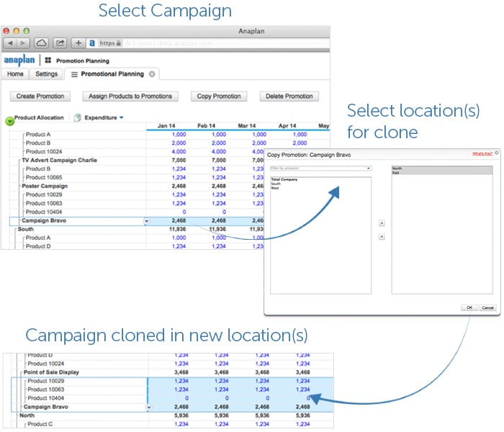Image resolution: width=504 pixels, height=432 pixels.
Task: Click the Apr 14 column header
Action: (287, 126)
